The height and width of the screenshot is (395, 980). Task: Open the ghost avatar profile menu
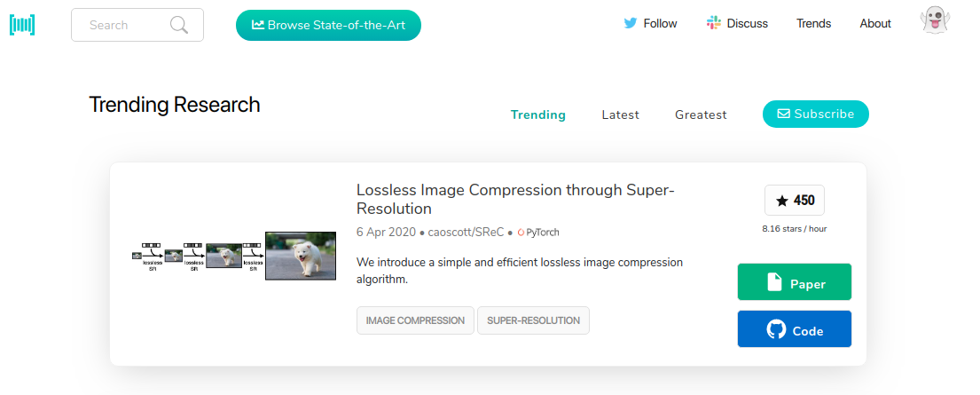pos(935,21)
